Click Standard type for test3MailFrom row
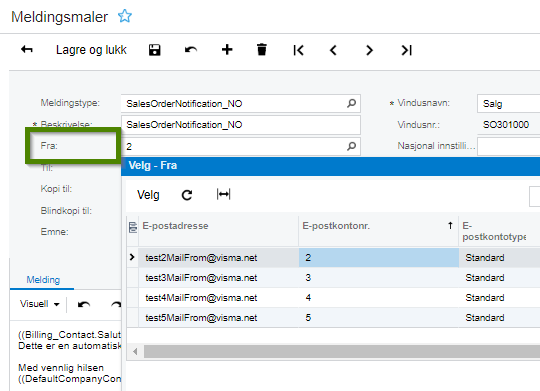This screenshot has height=391, width=540. pyautogui.click(x=499, y=278)
